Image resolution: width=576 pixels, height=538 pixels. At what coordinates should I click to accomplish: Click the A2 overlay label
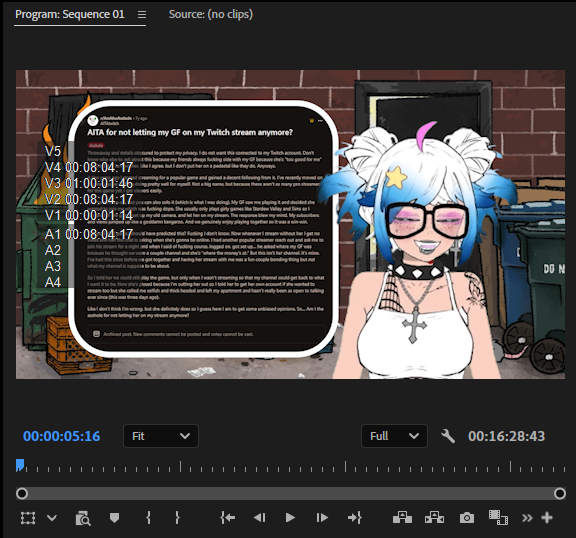pos(53,250)
